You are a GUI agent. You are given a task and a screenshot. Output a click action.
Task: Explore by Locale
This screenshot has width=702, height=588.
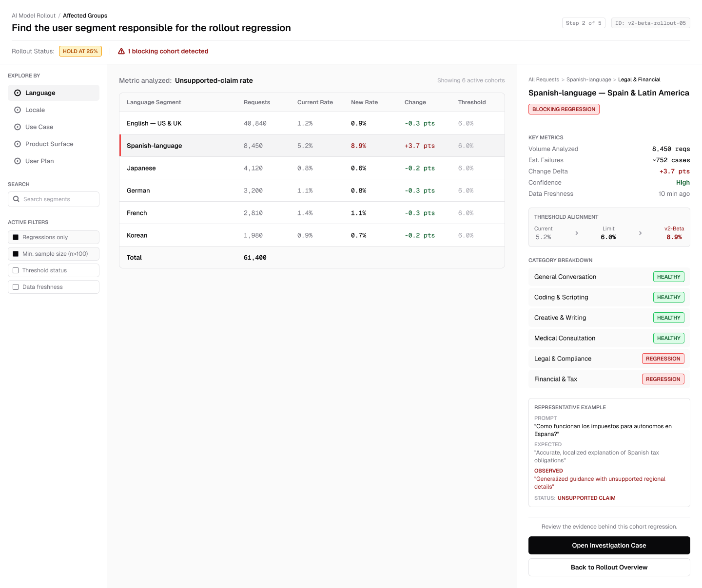click(x=54, y=110)
